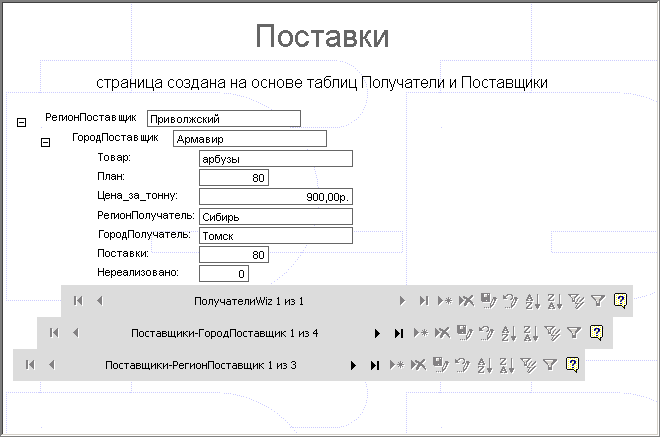
Task: Sort ascending in Поставщики-РегионПоставщик navigator
Action: (x=484, y=365)
